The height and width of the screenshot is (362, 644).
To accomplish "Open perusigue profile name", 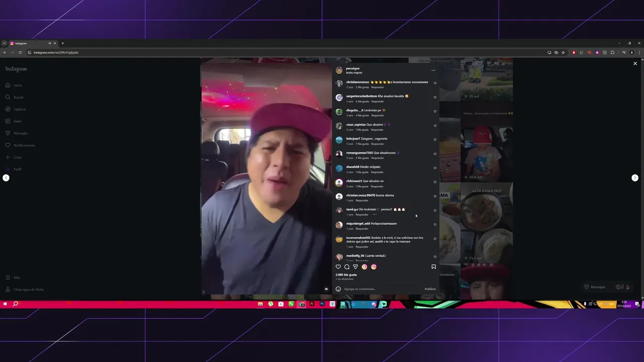I will [353, 68].
